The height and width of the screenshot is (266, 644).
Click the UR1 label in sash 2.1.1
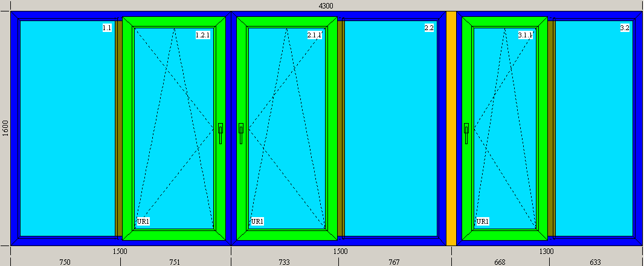[257, 222]
